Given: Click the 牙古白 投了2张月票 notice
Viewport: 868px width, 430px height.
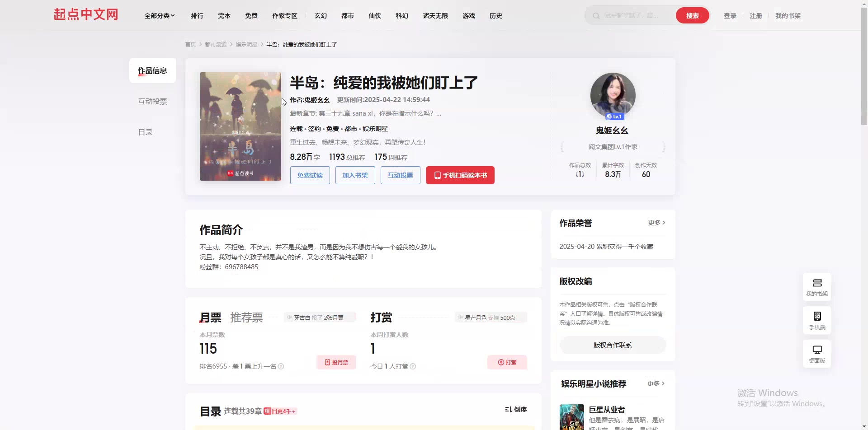Looking at the screenshot, I should (x=320, y=318).
